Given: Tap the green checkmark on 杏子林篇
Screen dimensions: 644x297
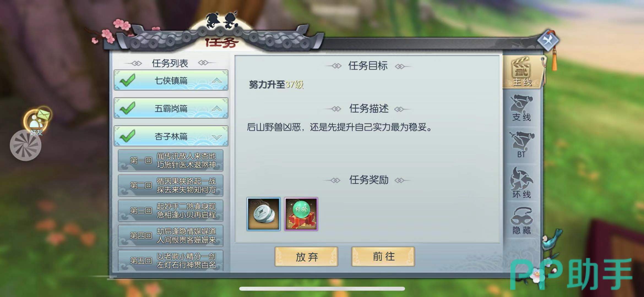Looking at the screenshot, I should 127,136.
